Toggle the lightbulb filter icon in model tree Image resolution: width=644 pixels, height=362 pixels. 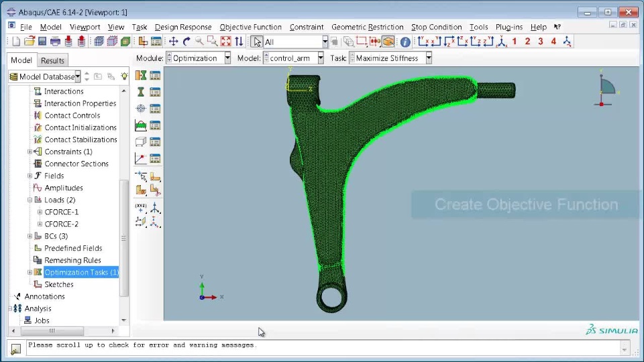124,76
